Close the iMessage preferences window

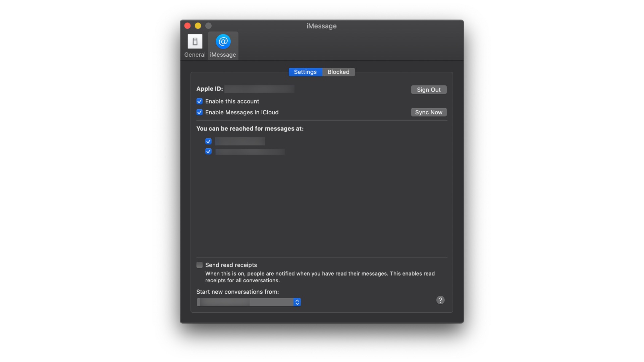coord(187,26)
